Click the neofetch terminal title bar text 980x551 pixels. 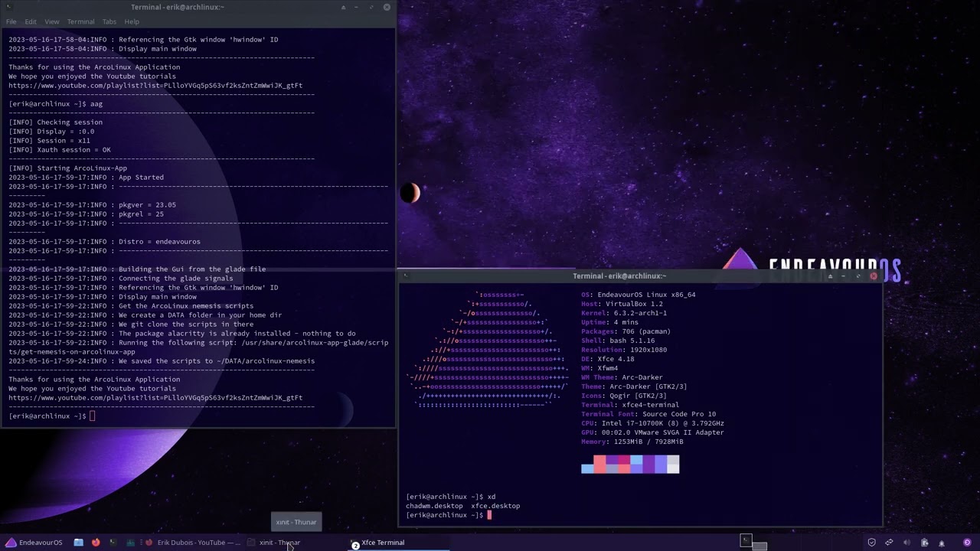(x=619, y=275)
